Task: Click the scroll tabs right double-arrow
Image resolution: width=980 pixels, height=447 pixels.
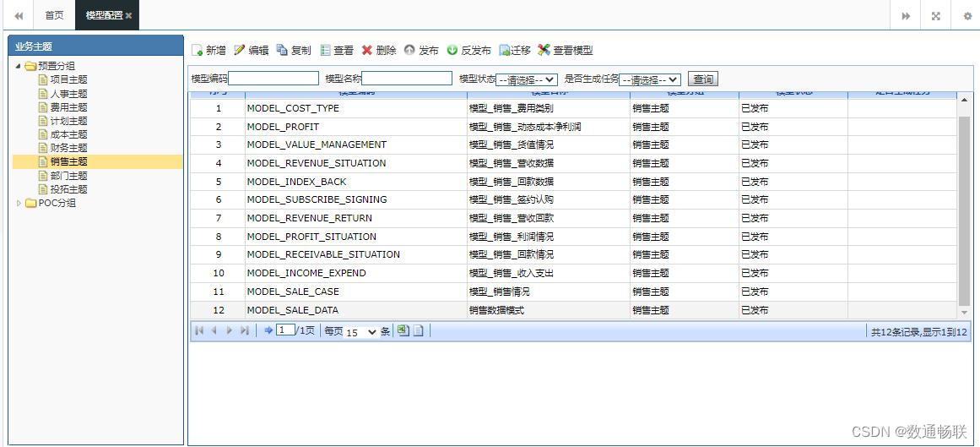Action: point(906,16)
